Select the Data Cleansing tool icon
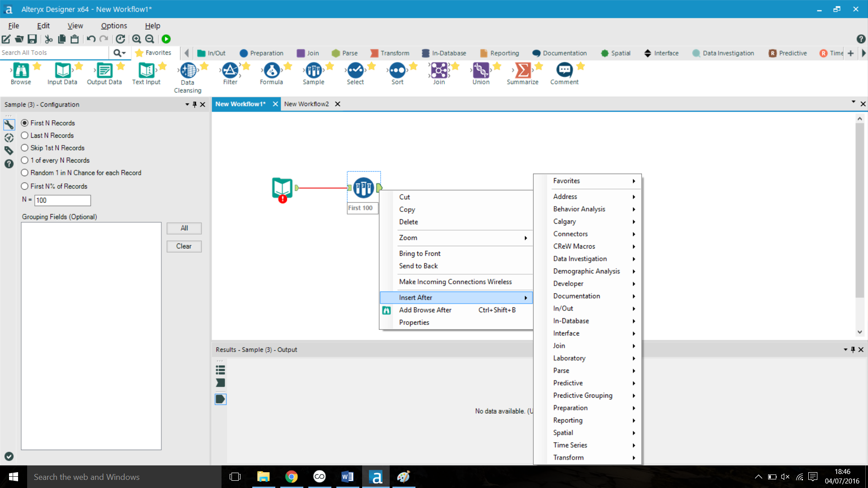 (x=188, y=71)
